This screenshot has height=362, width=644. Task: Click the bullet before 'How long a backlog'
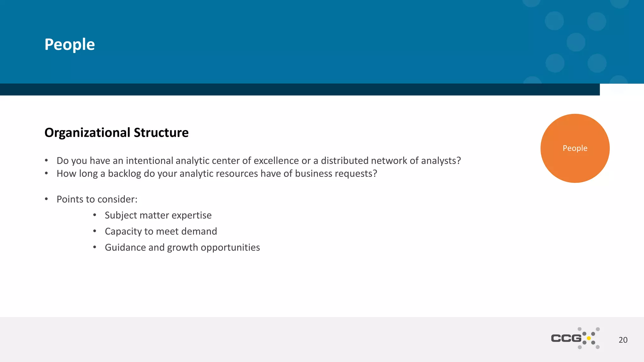47,173
